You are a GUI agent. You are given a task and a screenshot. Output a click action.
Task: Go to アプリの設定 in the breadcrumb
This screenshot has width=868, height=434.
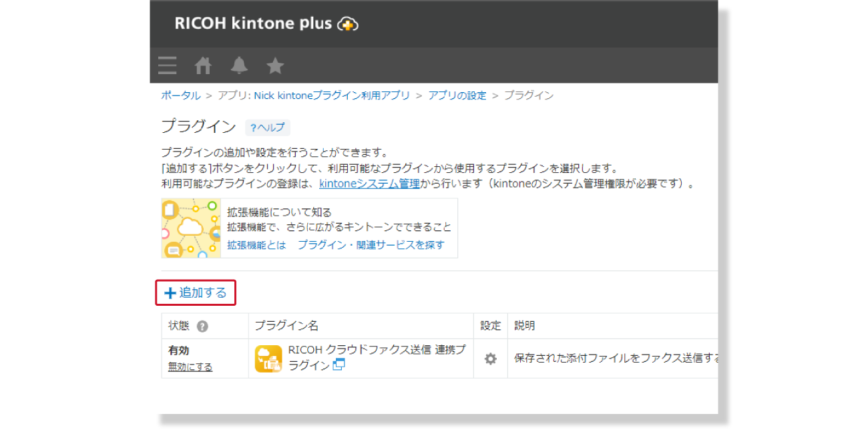pos(457,95)
